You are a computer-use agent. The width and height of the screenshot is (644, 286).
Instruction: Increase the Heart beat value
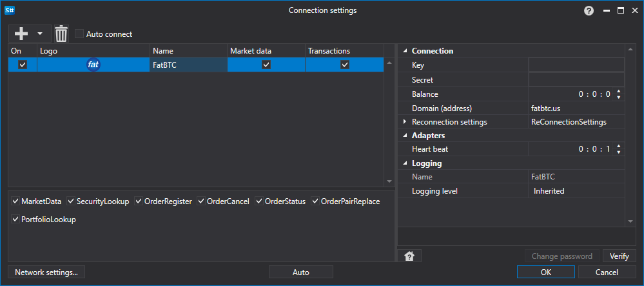[x=618, y=146]
